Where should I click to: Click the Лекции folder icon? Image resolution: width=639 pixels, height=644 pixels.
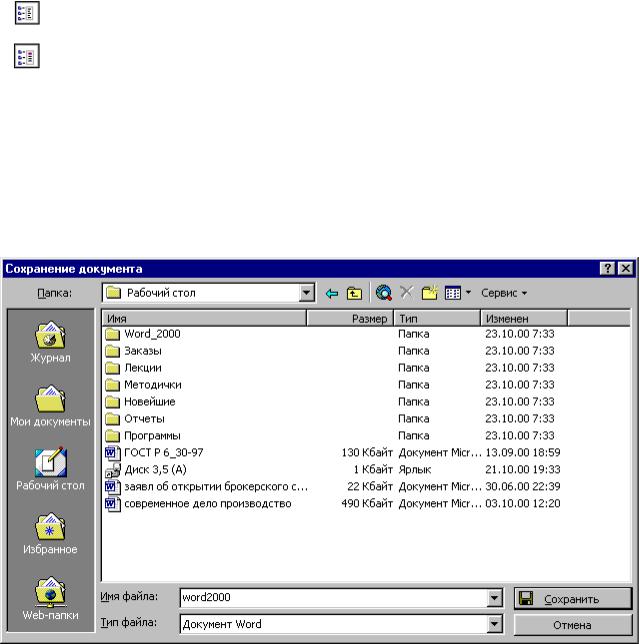coord(112,368)
